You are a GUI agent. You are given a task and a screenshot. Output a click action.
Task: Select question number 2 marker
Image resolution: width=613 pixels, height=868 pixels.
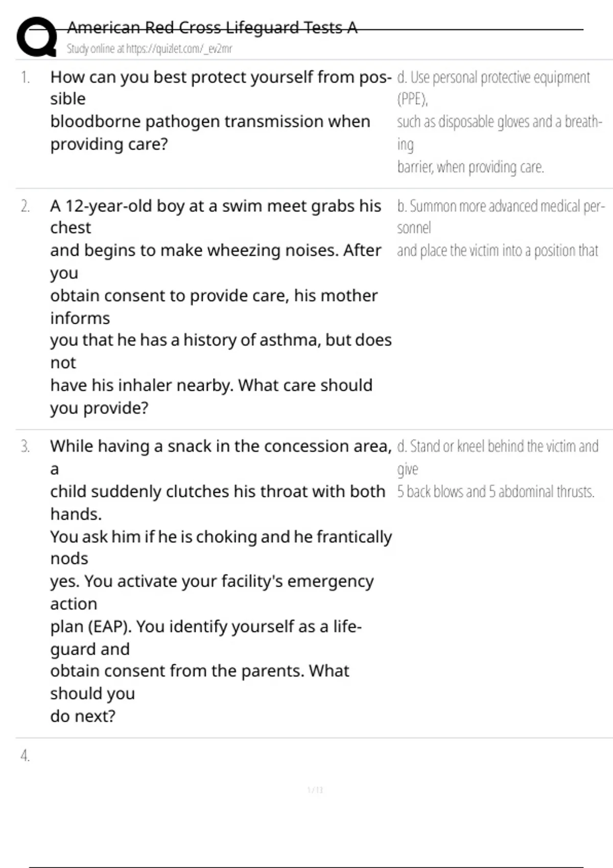click(x=25, y=206)
